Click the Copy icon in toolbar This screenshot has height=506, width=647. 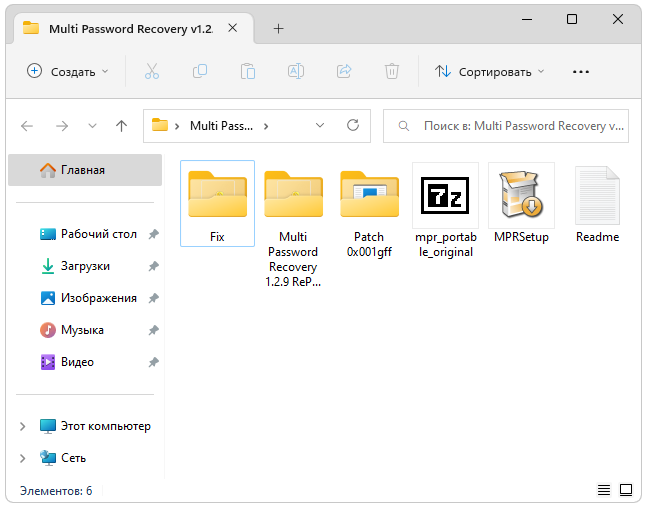point(200,71)
